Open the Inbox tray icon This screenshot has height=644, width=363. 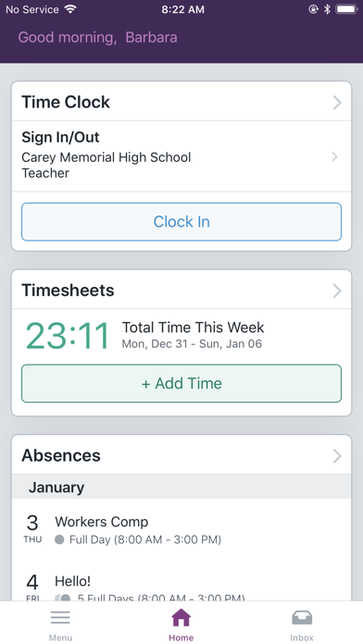pos(302,617)
